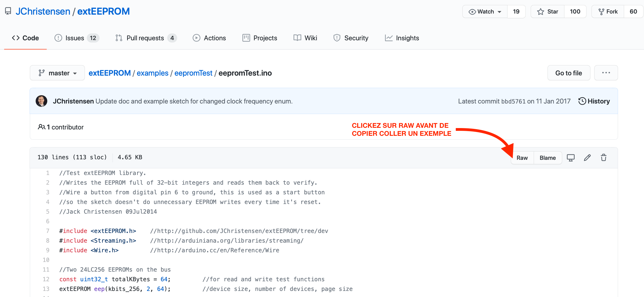Select line number 12

46,279
